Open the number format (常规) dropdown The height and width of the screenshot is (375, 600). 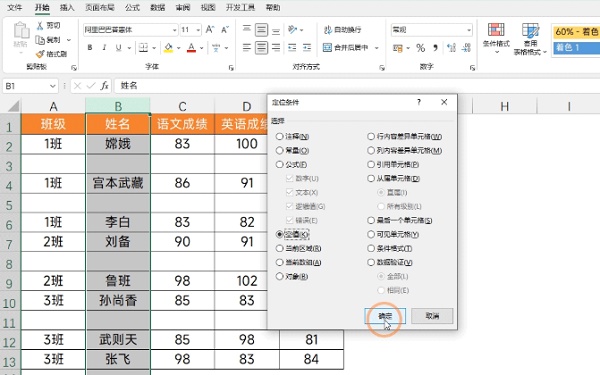coord(469,30)
